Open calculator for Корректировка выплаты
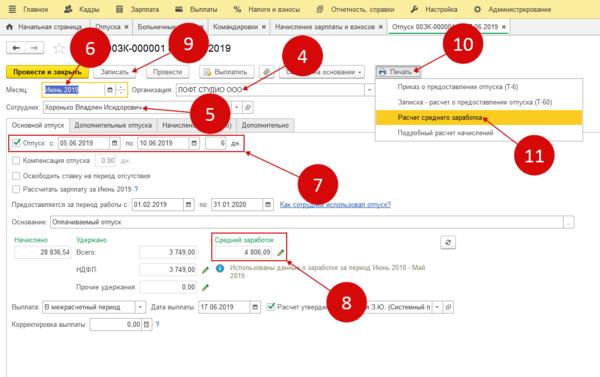This screenshot has height=377, width=600. click(147, 325)
